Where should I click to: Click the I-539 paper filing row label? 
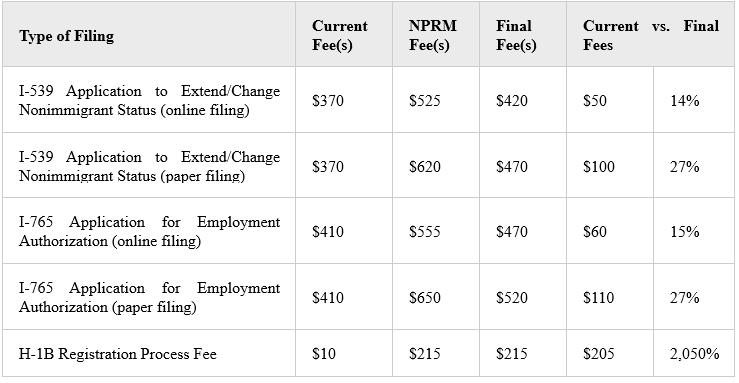149,165
